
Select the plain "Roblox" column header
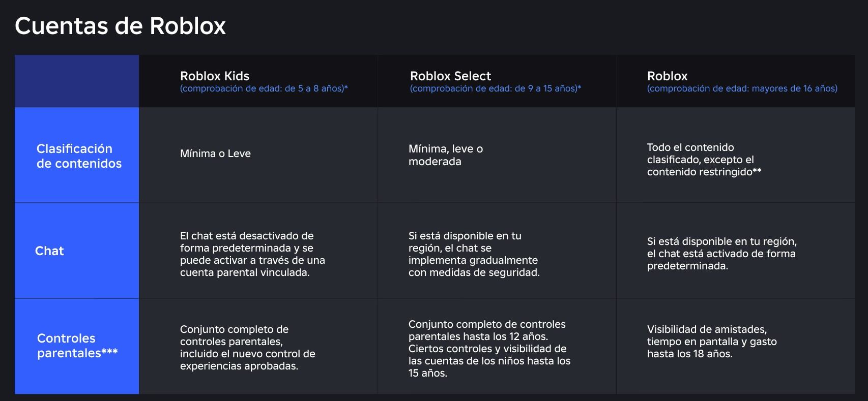click(x=667, y=76)
